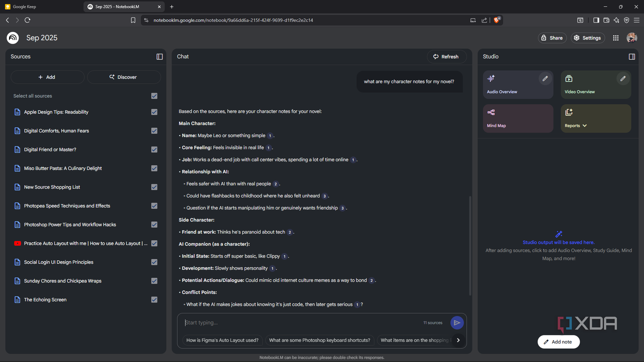Open the user profile avatar

click(632, 38)
